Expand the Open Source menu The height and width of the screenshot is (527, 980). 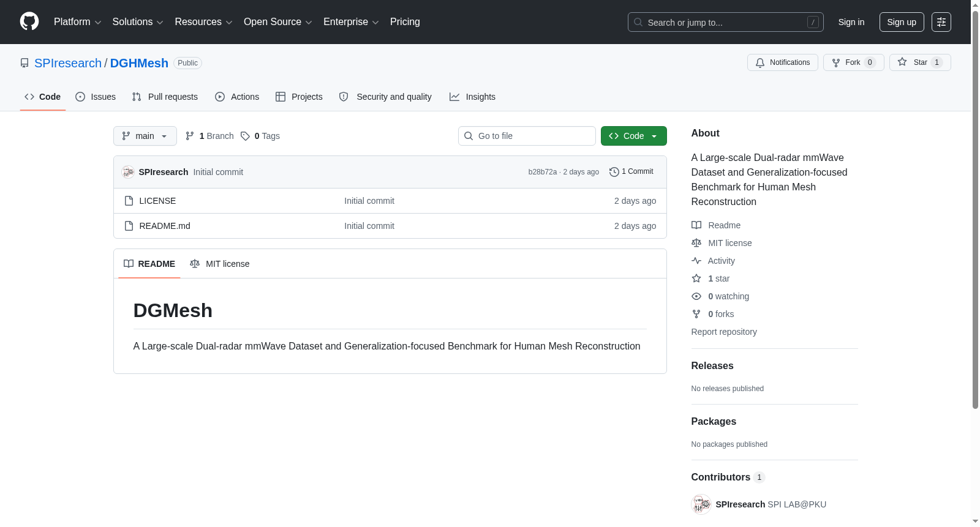(278, 22)
